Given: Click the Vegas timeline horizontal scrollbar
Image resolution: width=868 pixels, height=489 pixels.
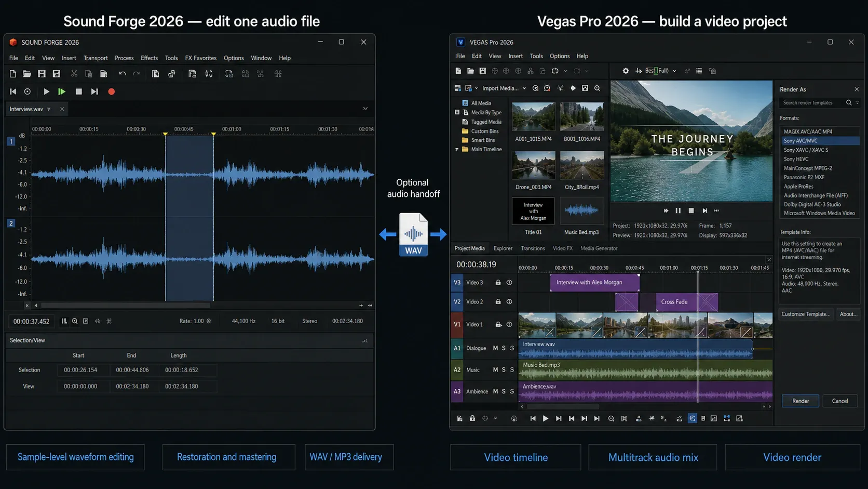Looking at the screenshot, I should coord(563,407).
